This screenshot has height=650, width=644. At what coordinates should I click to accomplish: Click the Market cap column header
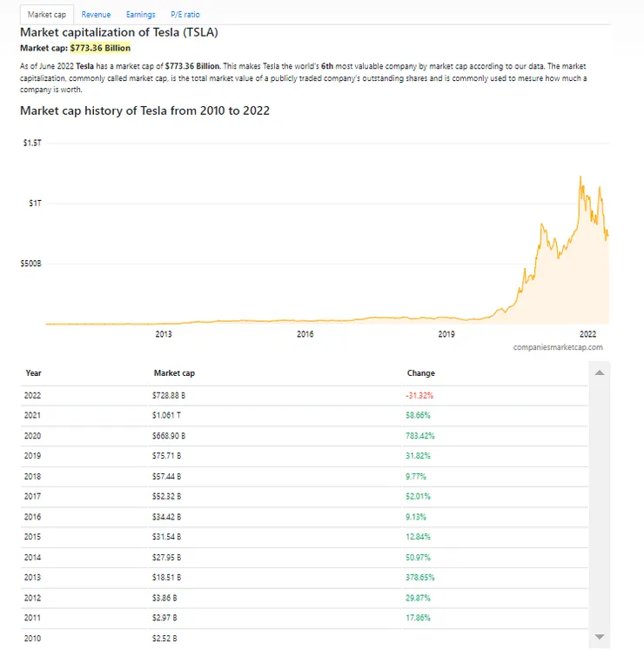coord(174,373)
